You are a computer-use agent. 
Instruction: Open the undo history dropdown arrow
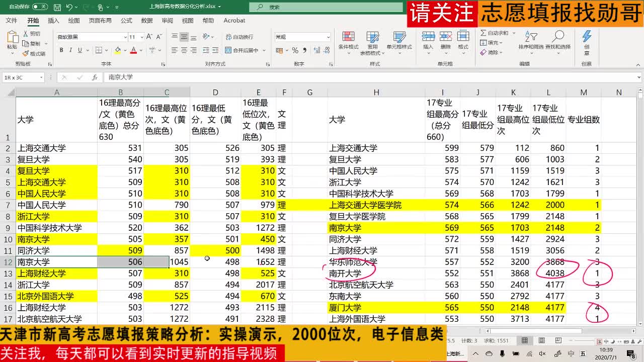point(76,8)
